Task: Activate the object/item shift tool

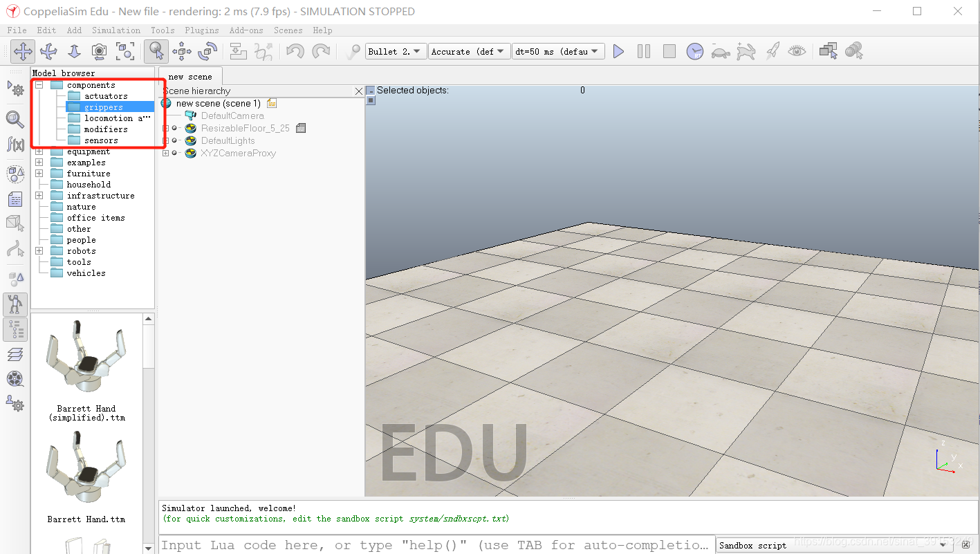Action: tap(182, 51)
